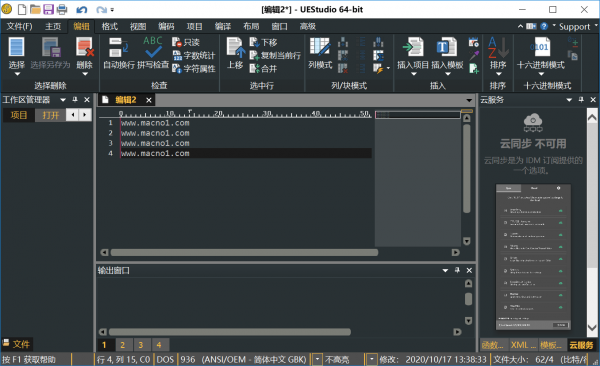The width and height of the screenshot is (600, 366).
Task: Expand the 插入项目 dropdown arrow
Action: [x=413, y=74]
